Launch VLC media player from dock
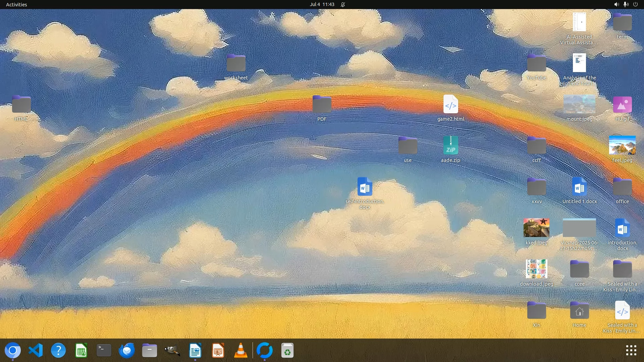The image size is (644, 362). 240,351
